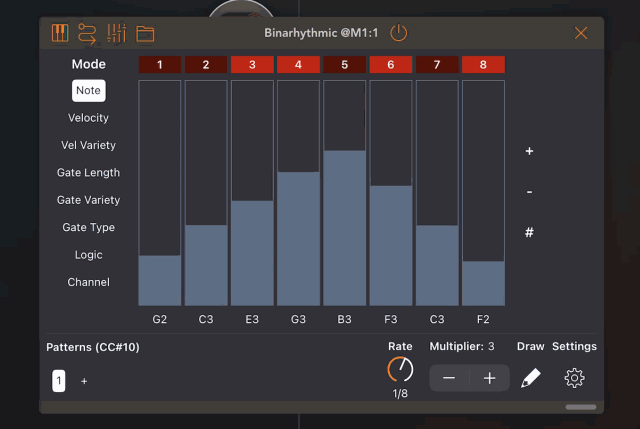Select Velocity mode
Image resolution: width=640 pixels, height=429 pixels.
point(89,118)
